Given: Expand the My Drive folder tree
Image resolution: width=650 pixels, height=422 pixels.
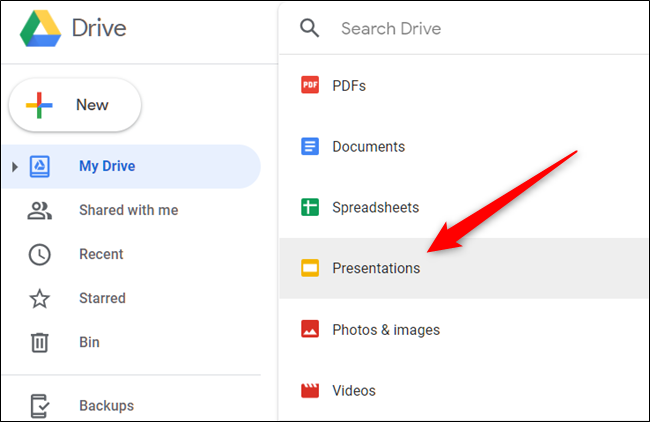Looking at the screenshot, I should tap(14, 167).
